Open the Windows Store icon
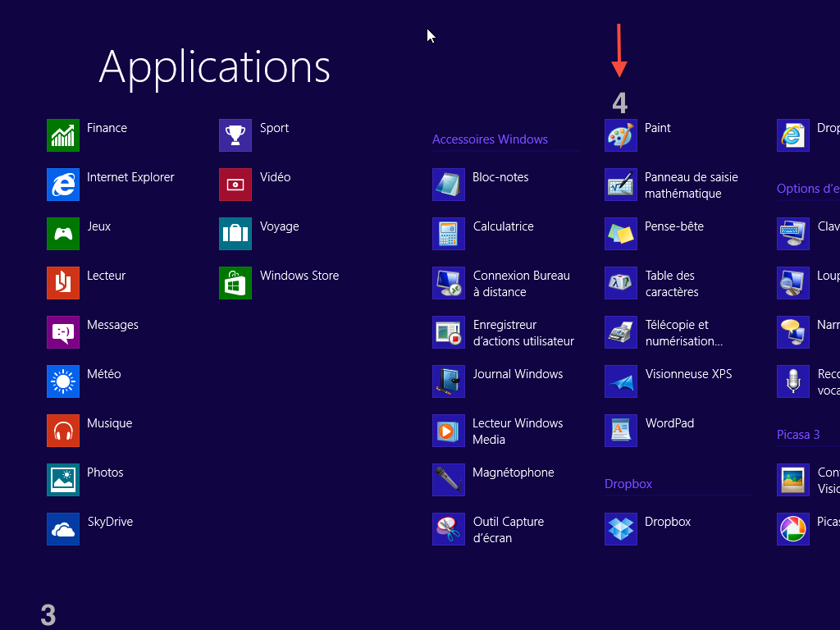Image resolution: width=840 pixels, height=630 pixels. (x=235, y=283)
